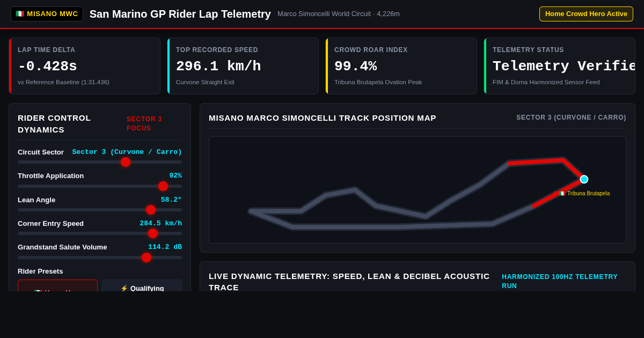The image size is (644, 338).
Task: Click the 'Sector 3 (Curvone / Carro)' slider value
Action: [x=127, y=152]
